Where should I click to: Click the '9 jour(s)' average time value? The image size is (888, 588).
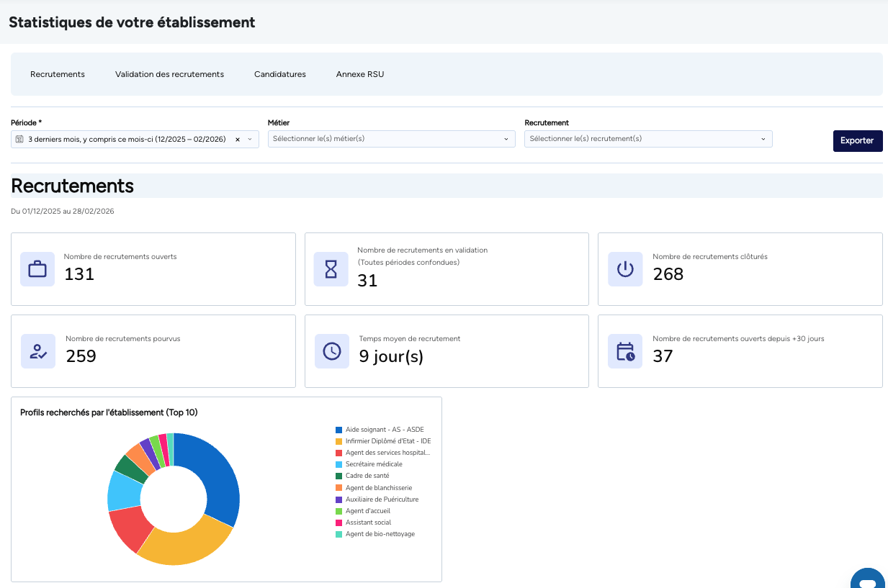tap(391, 357)
